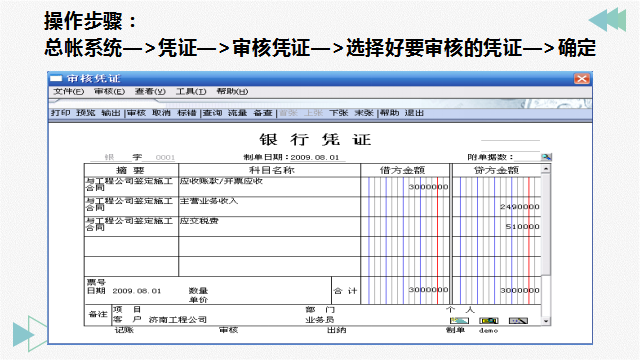Click the vertical scrollbar thumb

(x=546, y=224)
